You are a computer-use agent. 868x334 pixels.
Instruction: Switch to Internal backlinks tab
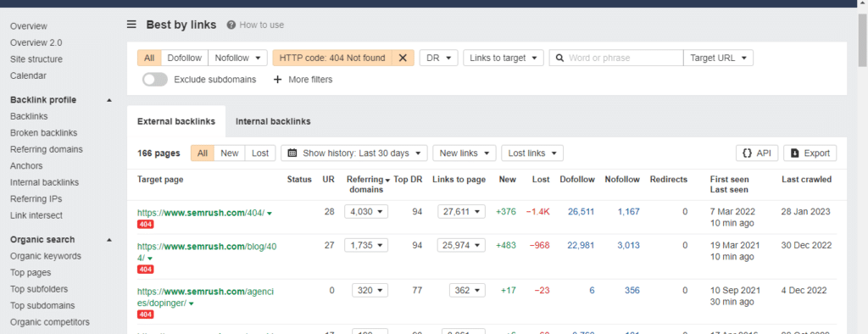(273, 121)
